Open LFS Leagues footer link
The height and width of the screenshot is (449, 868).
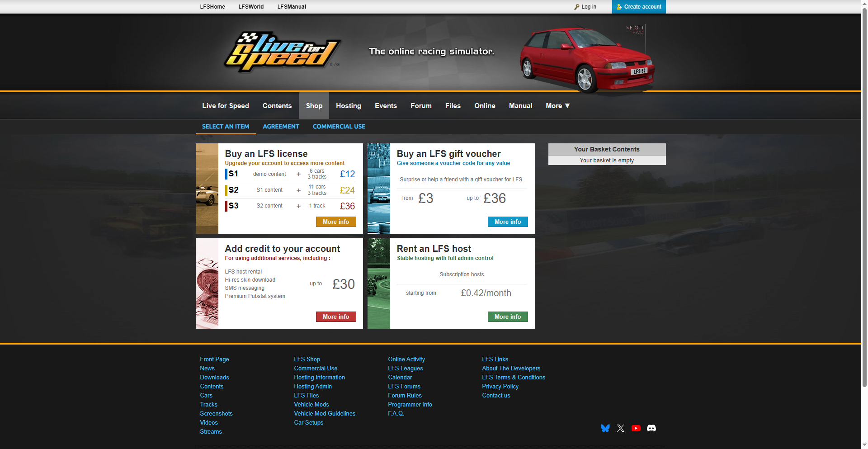coord(406,369)
